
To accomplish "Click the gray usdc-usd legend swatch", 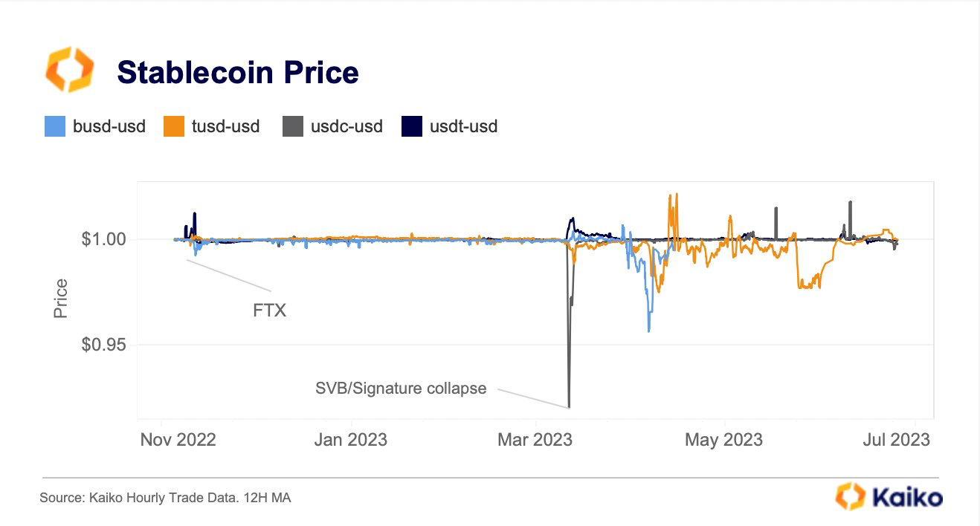I will pyautogui.click(x=292, y=127).
